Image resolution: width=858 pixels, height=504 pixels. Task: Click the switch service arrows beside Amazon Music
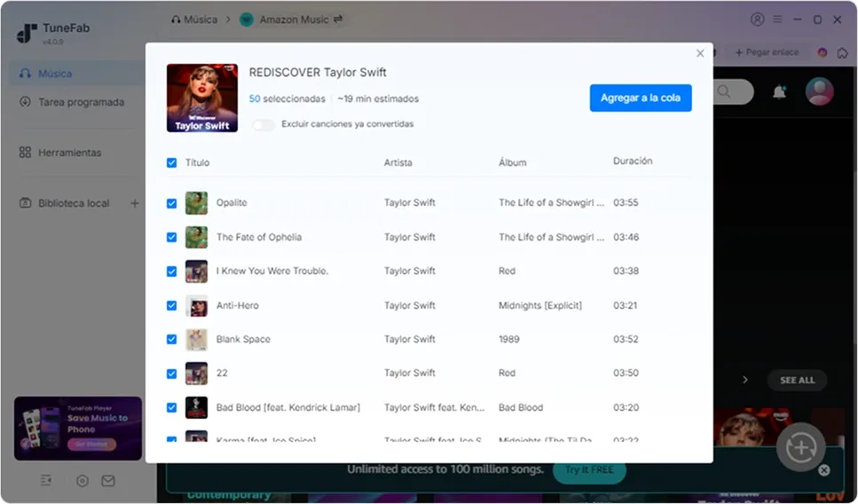(x=338, y=20)
